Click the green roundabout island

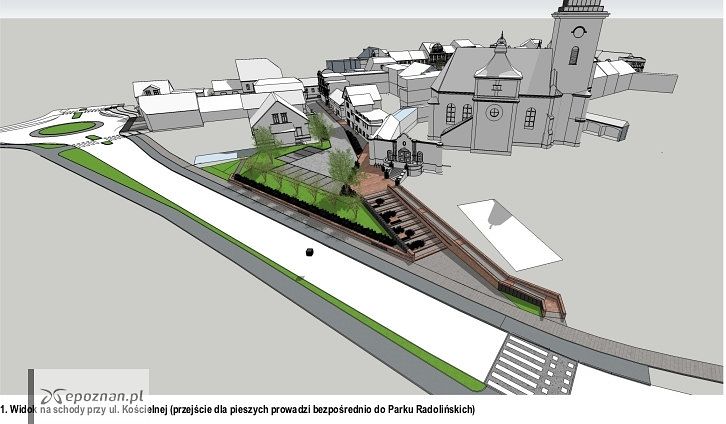point(69,128)
